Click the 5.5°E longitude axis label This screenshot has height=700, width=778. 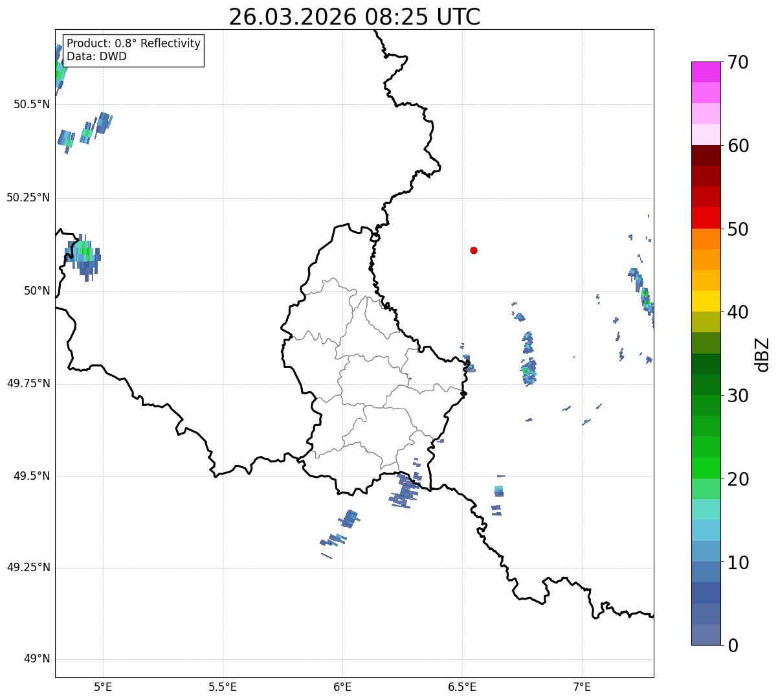pos(223,687)
